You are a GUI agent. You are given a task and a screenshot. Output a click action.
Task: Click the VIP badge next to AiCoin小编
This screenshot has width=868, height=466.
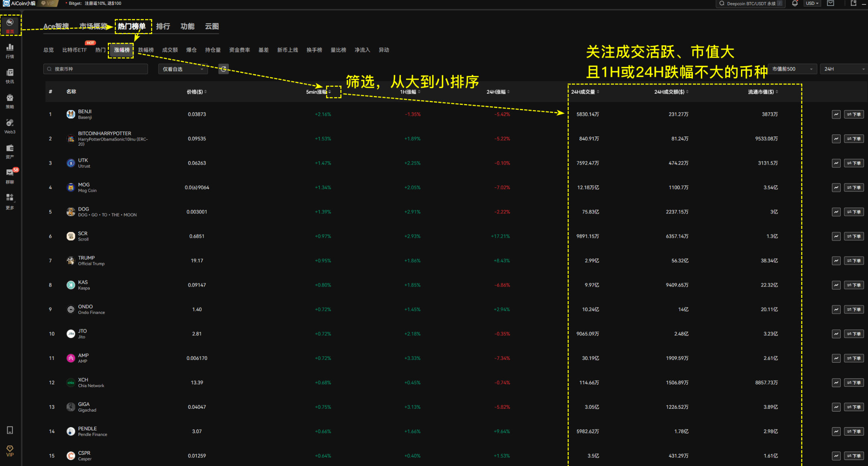coord(49,3)
